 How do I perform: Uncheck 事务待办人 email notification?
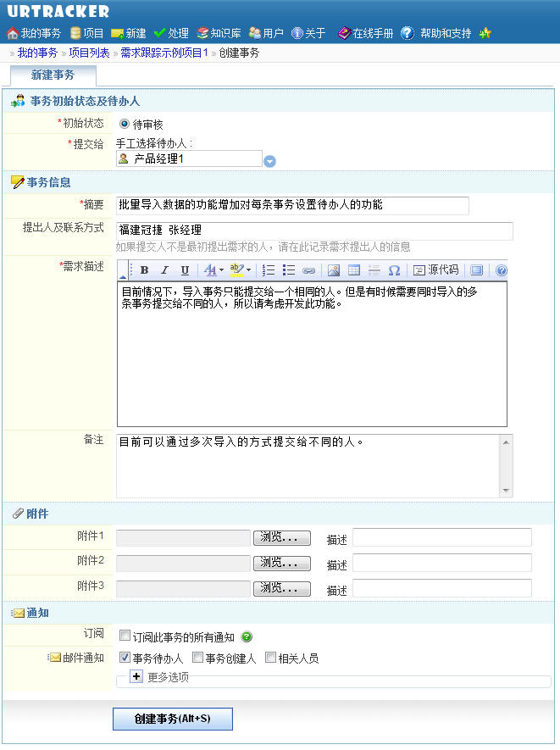pyautogui.click(x=125, y=658)
